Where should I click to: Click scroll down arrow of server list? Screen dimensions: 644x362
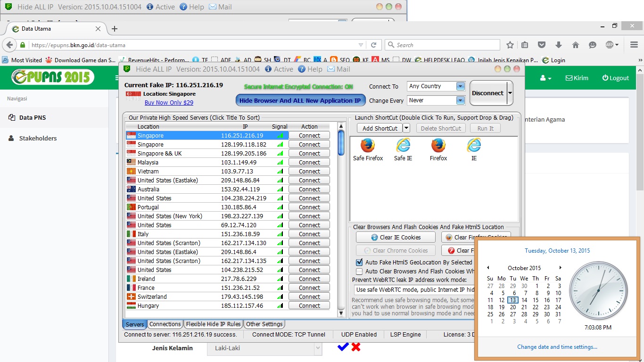pyautogui.click(x=341, y=314)
